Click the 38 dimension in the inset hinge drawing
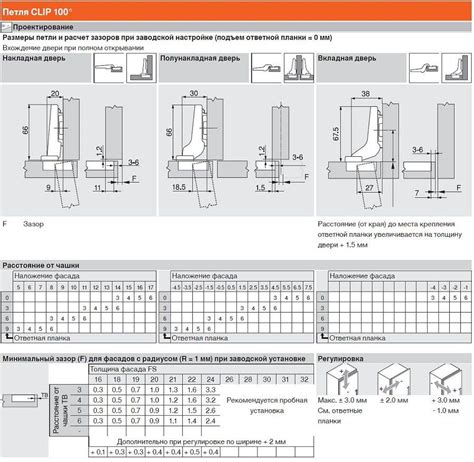474x462 pixels. point(366,94)
